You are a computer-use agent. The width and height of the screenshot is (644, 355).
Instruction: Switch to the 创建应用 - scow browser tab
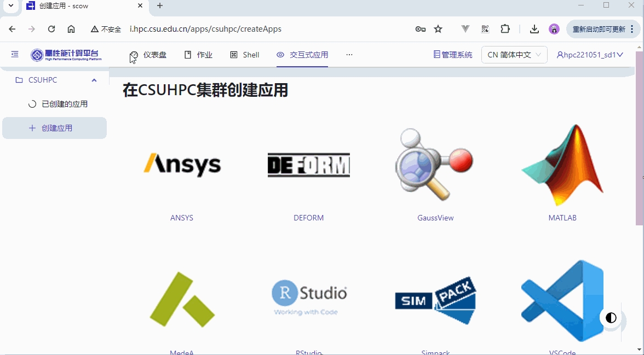coord(84,6)
